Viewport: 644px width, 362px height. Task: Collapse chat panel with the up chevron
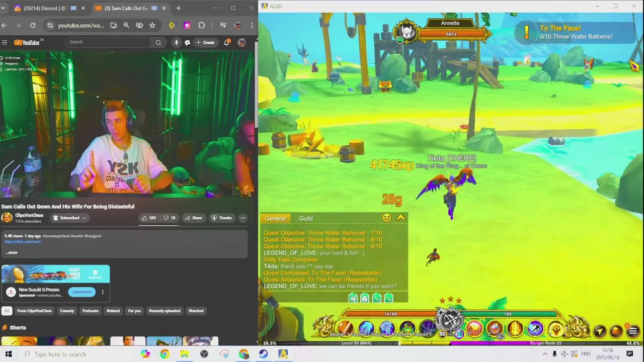pos(400,218)
